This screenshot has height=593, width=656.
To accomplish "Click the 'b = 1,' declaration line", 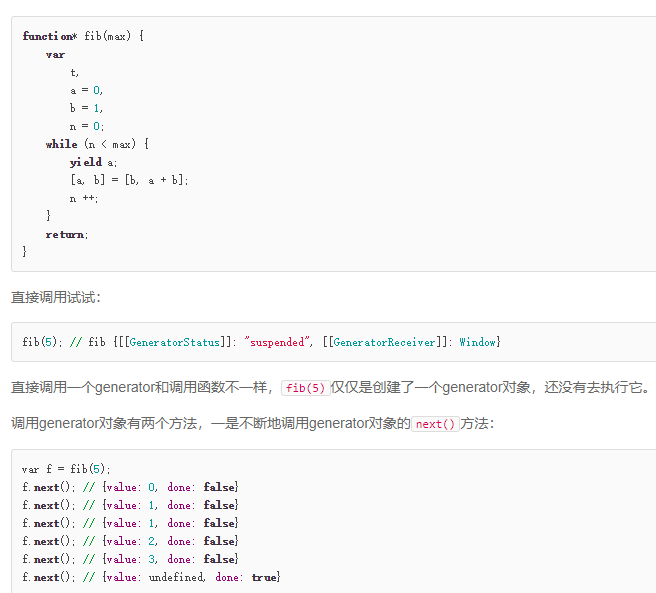I will click(x=86, y=108).
